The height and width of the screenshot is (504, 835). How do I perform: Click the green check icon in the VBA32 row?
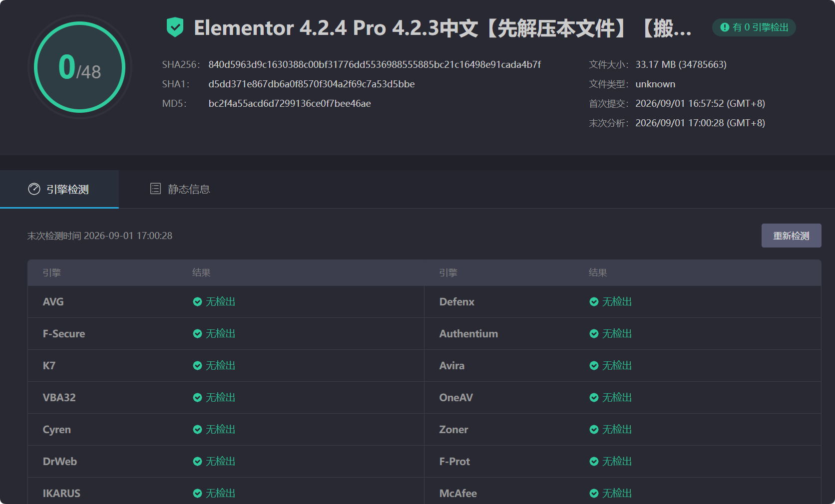click(197, 398)
